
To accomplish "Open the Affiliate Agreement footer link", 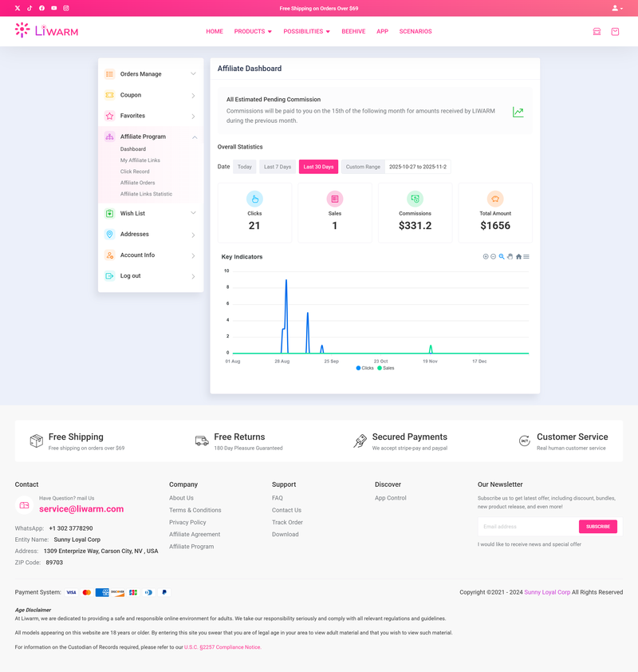I will [x=195, y=535].
